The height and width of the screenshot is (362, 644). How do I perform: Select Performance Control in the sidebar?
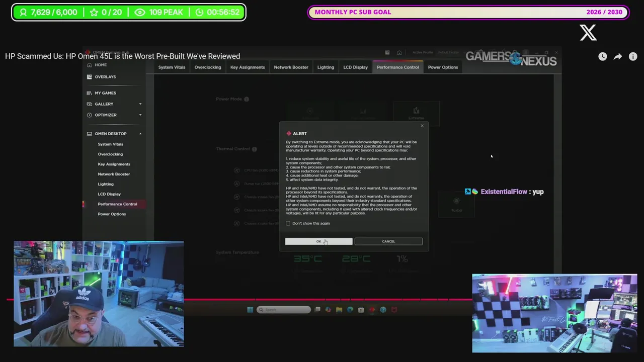tap(117, 204)
